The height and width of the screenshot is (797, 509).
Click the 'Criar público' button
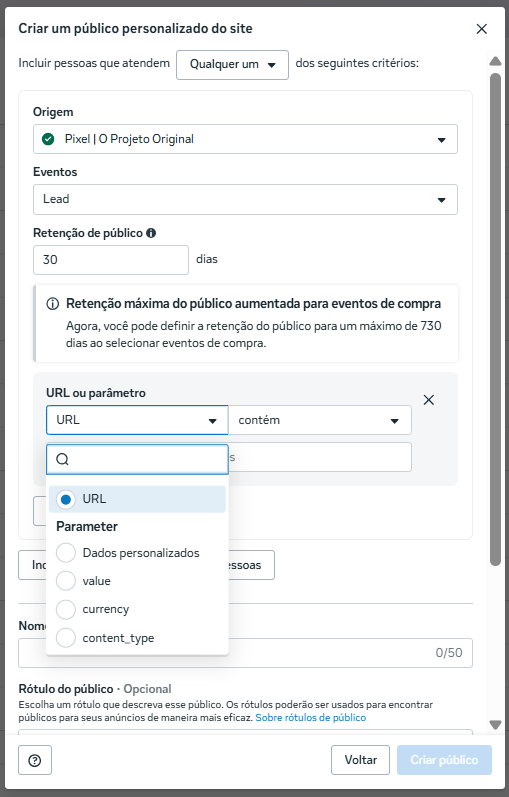coord(444,760)
